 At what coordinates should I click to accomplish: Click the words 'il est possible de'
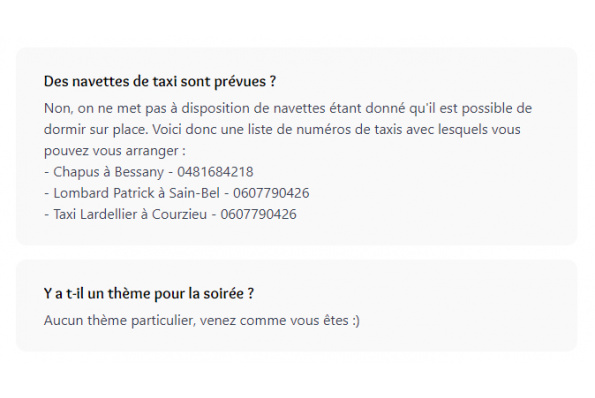point(479,108)
